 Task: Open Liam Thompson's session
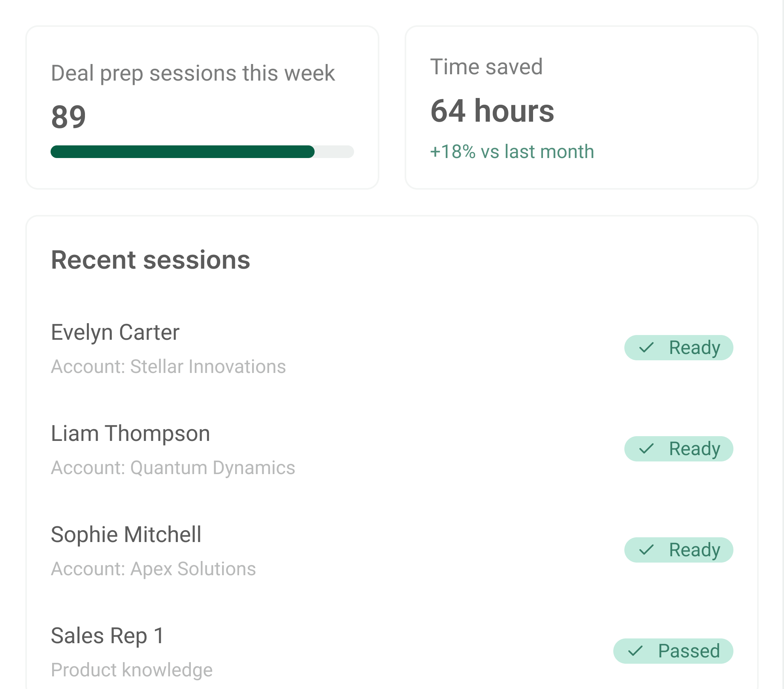pyautogui.click(x=130, y=433)
